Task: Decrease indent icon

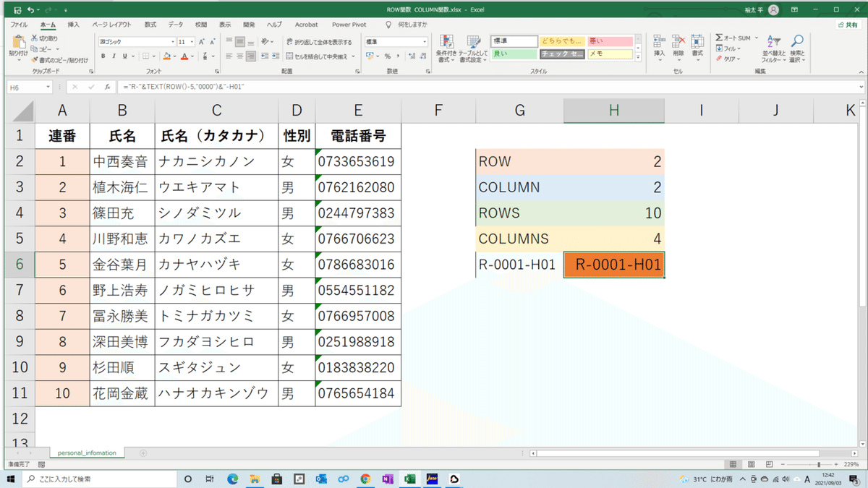Action: 265,56
